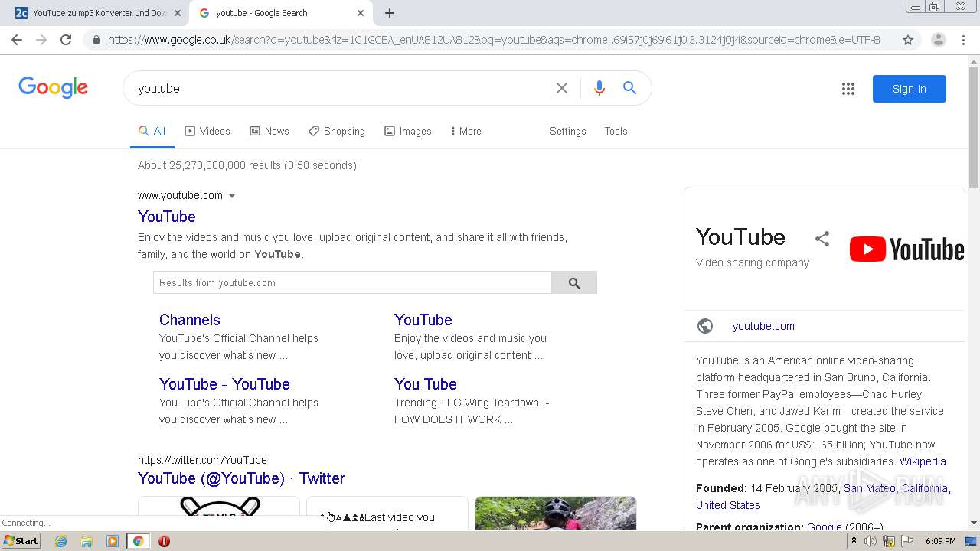This screenshot has height=551, width=980.
Task: Click the Google logo
Action: click(x=54, y=87)
